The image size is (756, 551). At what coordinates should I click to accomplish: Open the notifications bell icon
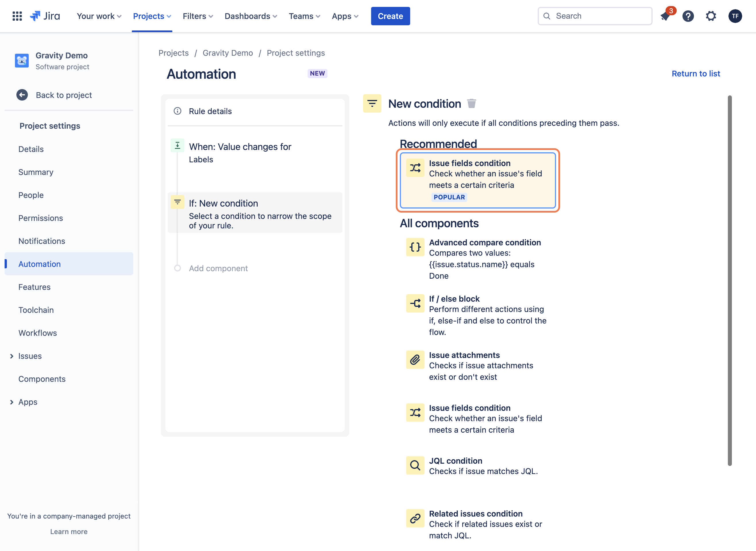tap(665, 16)
